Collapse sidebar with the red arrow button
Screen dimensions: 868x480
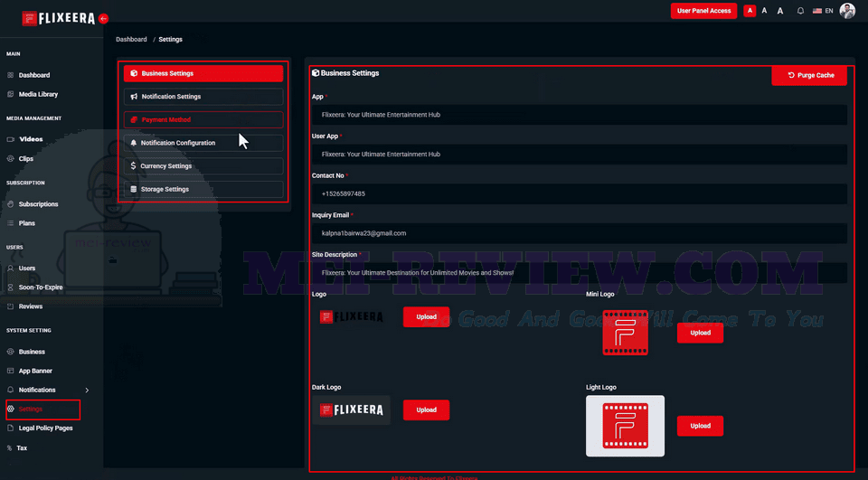pyautogui.click(x=103, y=18)
